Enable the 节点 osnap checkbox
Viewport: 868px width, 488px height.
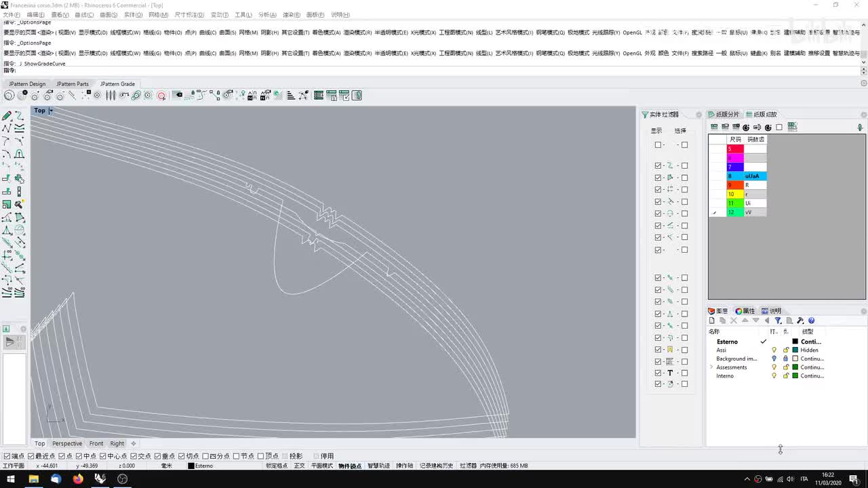tap(236, 456)
